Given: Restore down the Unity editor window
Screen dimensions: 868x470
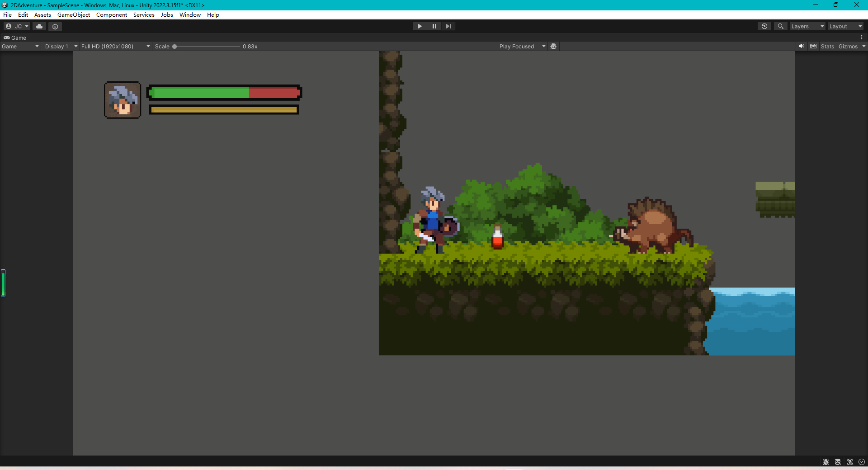Looking at the screenshot, I should [836, 5].
